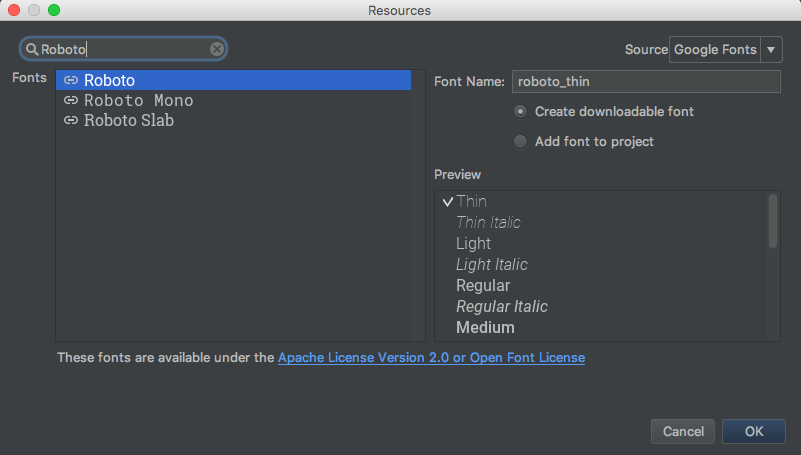Click the link icon beside Roboto
801x455 pixels.
(71, 80)
